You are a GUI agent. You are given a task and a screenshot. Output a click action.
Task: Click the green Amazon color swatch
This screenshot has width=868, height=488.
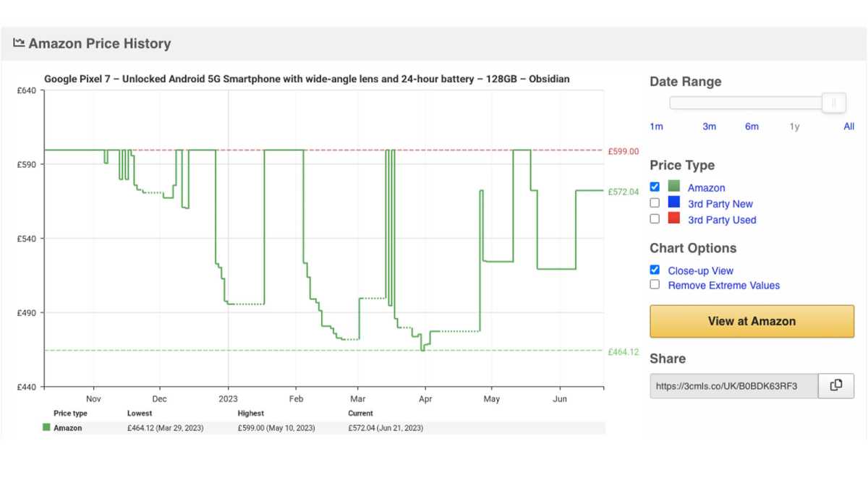[674, 187]
